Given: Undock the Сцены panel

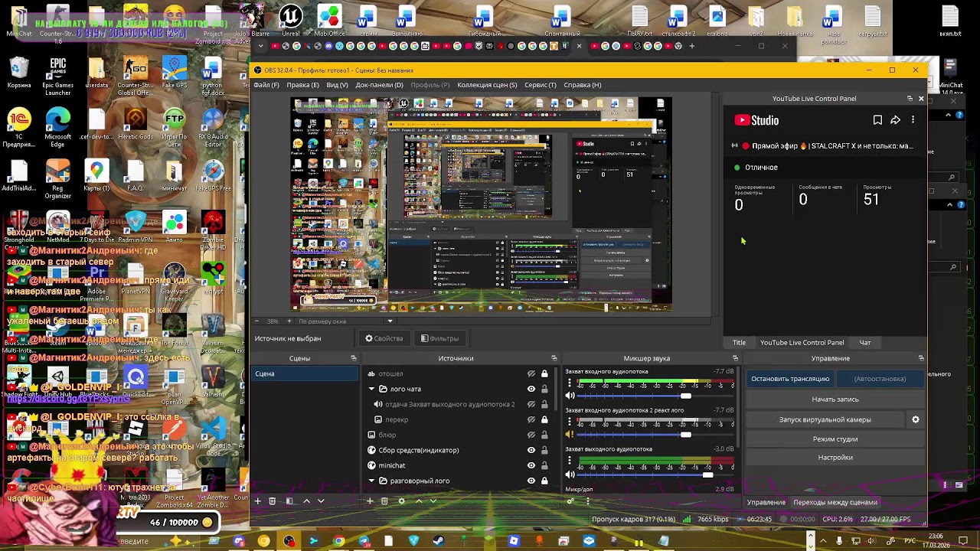Looking at the screenshot, I should tap(353, 358).
